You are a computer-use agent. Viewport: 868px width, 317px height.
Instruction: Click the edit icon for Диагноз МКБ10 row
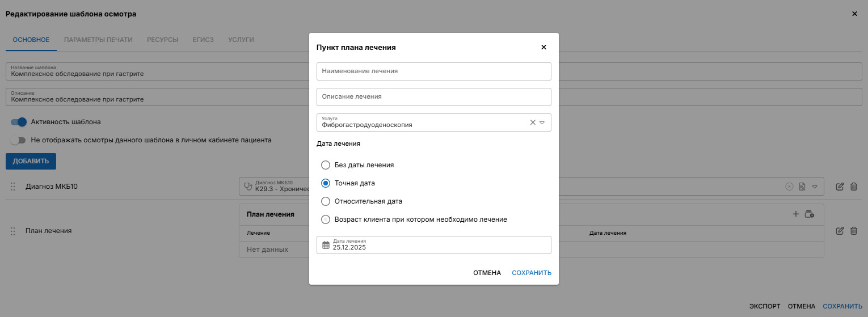coord(840,187)
